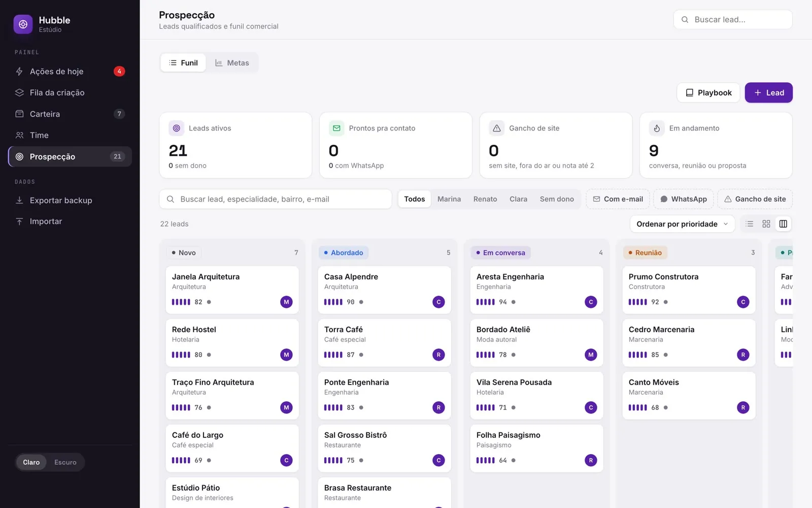Filter leads by Sem dono
The image size is (812, 508).
pos(557,199)
